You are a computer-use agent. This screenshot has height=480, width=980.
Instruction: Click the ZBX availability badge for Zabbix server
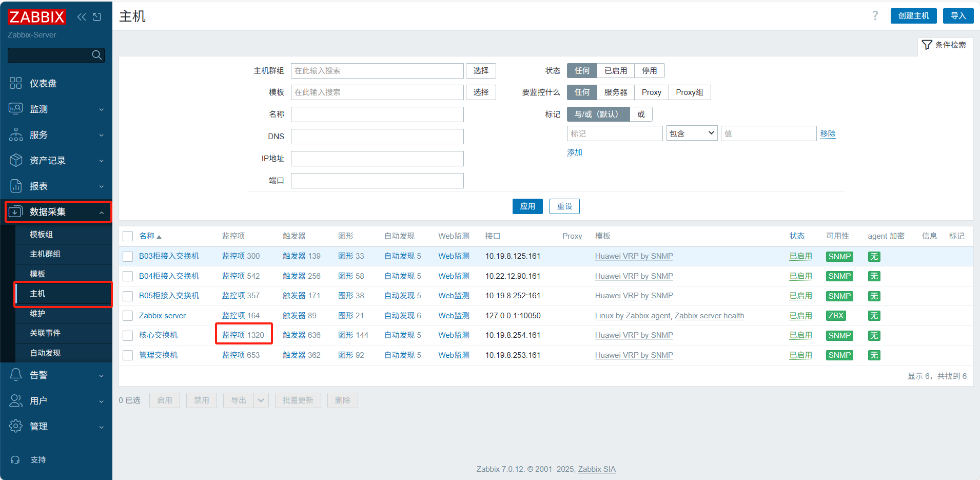[x=836, y=316]
